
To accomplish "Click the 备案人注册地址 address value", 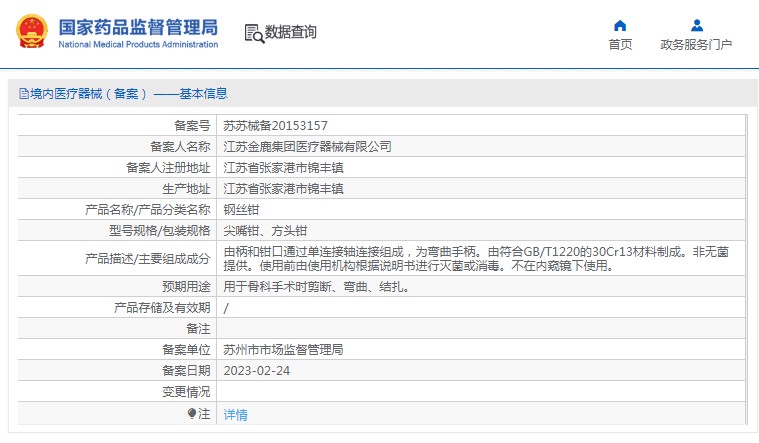I will click(283, 168).
